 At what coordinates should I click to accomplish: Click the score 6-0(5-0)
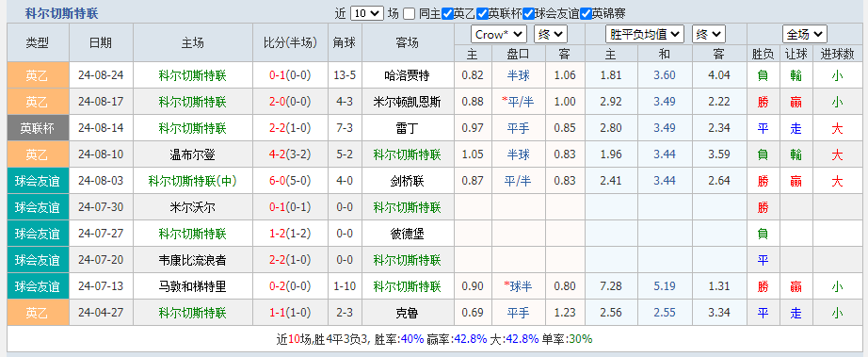(x=290, y=181)
